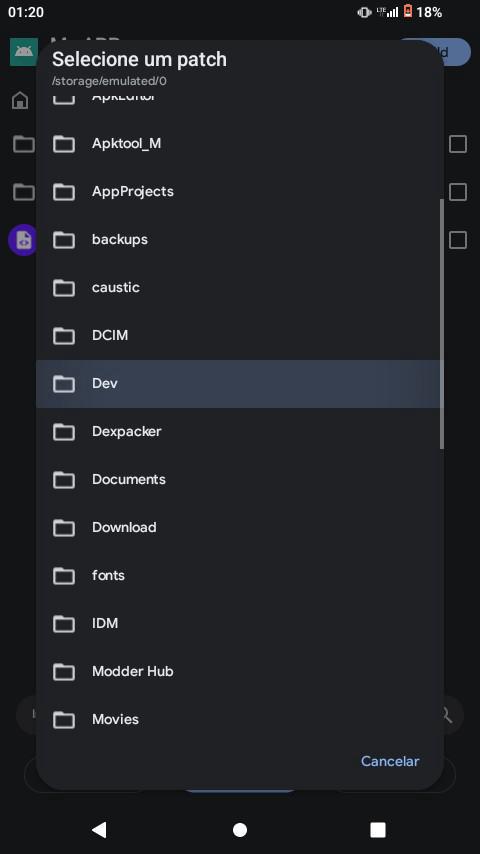Open the Apktool_M folder

click(240, 144)
